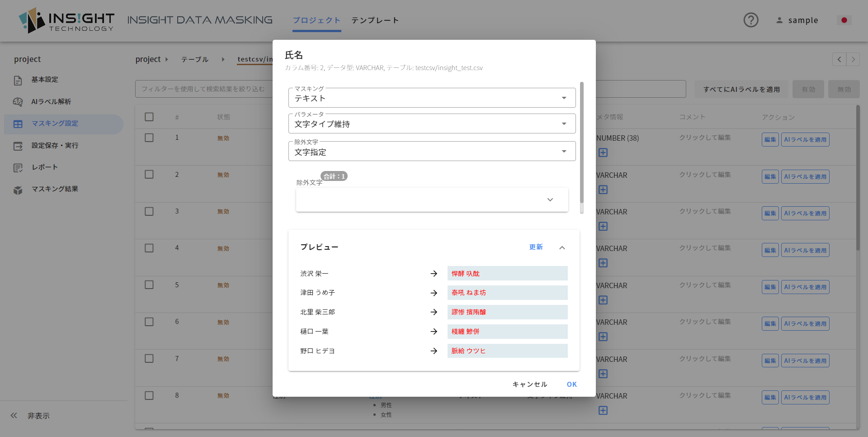Click masked preview value 脈給 ウツヒ
The image size is (868, 437).
coord(507,351)
